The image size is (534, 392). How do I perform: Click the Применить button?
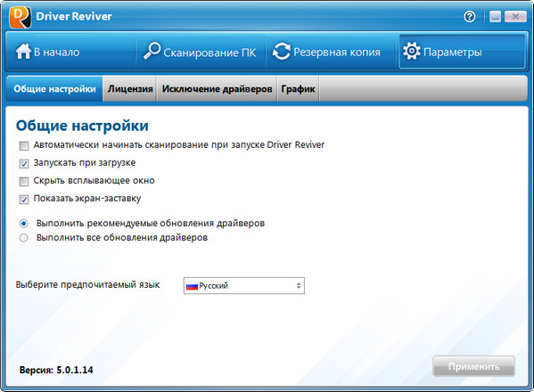473,366
